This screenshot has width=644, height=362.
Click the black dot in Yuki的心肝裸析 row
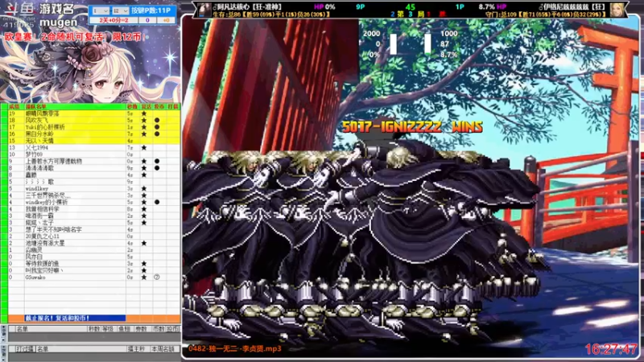[157, 127]
